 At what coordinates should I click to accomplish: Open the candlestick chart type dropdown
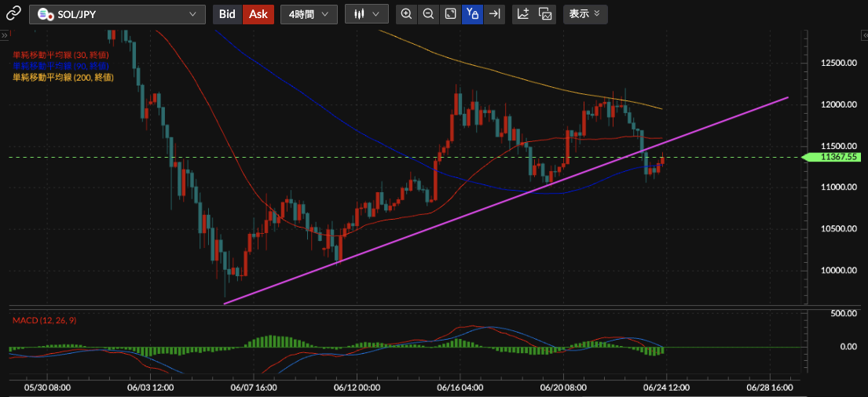click(367, 14)
